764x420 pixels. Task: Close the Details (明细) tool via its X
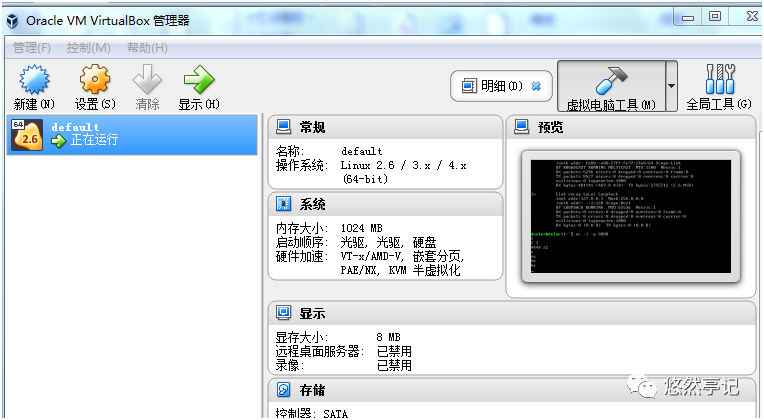pos(536,86)
